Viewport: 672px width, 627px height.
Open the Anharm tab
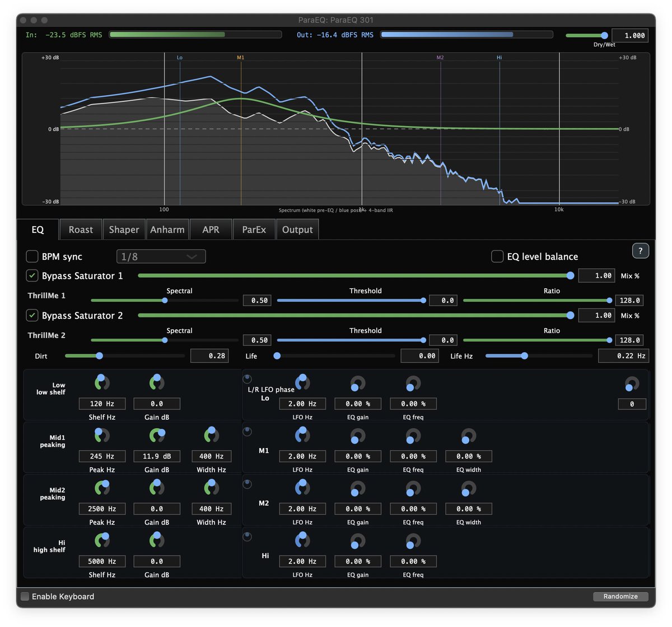[x=167, y=230]
